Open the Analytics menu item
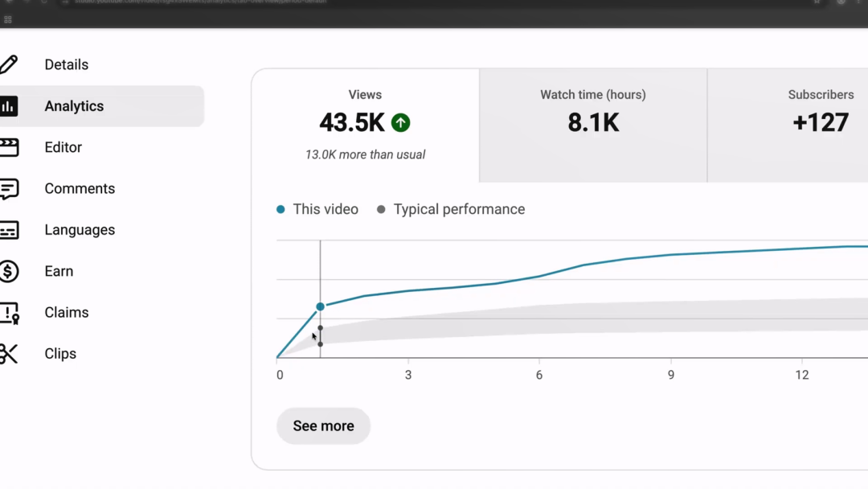The height and width of the screenshot is (489, 868). click(102, 106)
